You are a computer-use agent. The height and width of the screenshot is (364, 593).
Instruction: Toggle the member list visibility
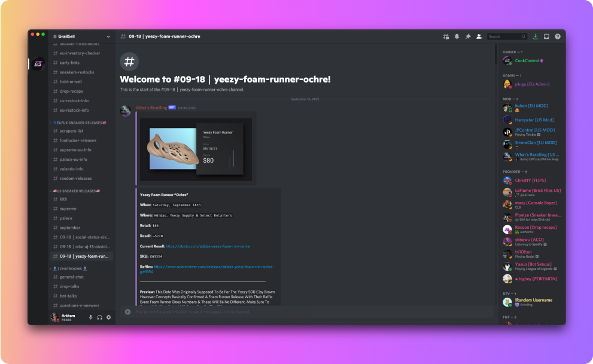[479, 36]
